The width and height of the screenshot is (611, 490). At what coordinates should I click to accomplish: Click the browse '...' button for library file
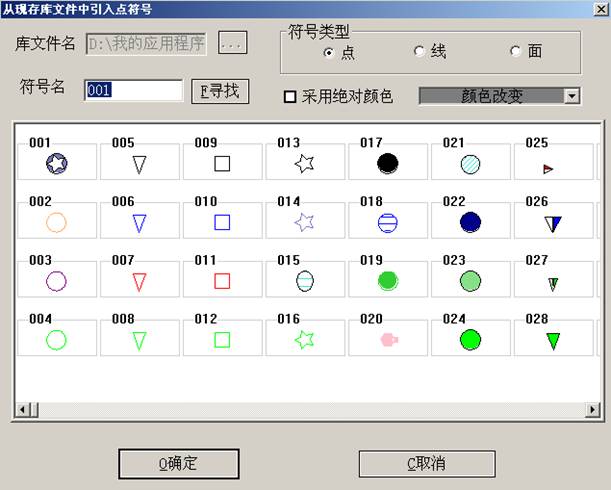[231, 44]
